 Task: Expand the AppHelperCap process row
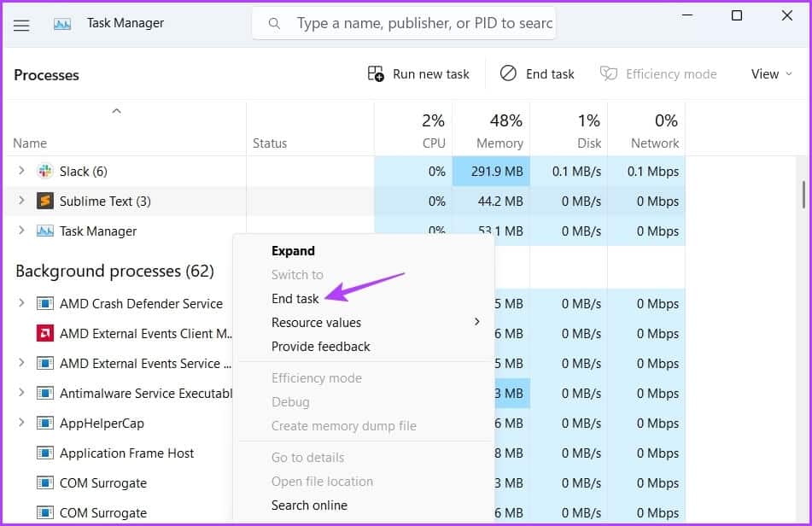point(21,423)
